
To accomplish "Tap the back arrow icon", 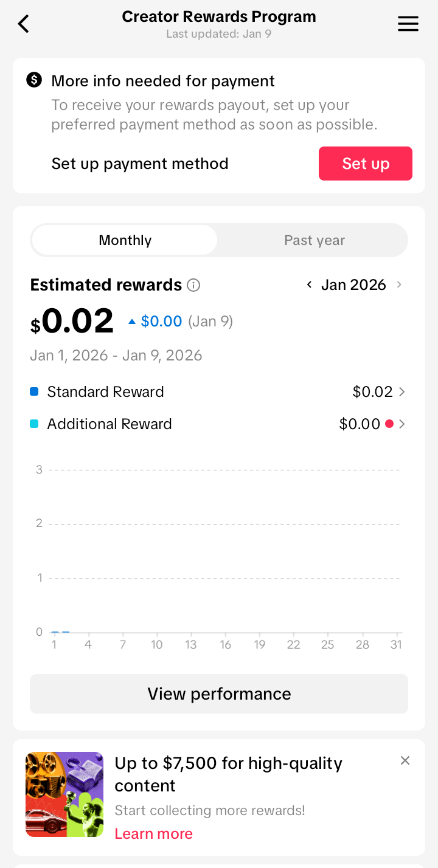I will click(x=24, y=24).
